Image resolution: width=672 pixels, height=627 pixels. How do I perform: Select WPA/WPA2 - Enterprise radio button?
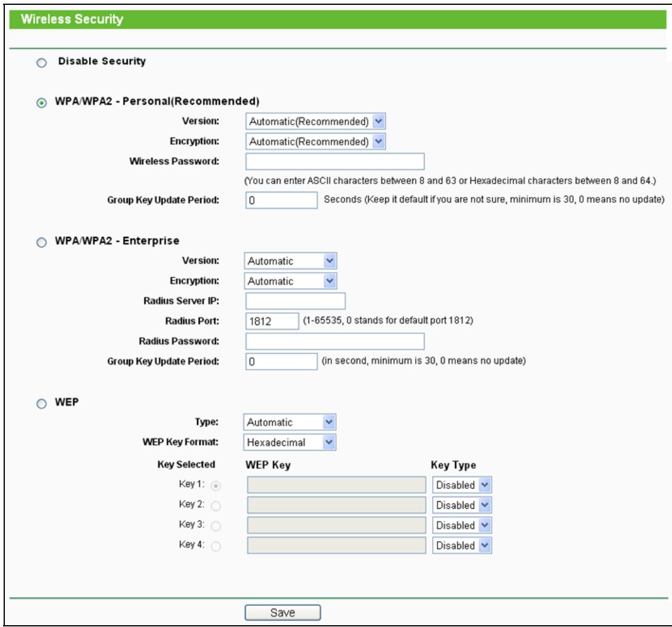tap(42, 242)
